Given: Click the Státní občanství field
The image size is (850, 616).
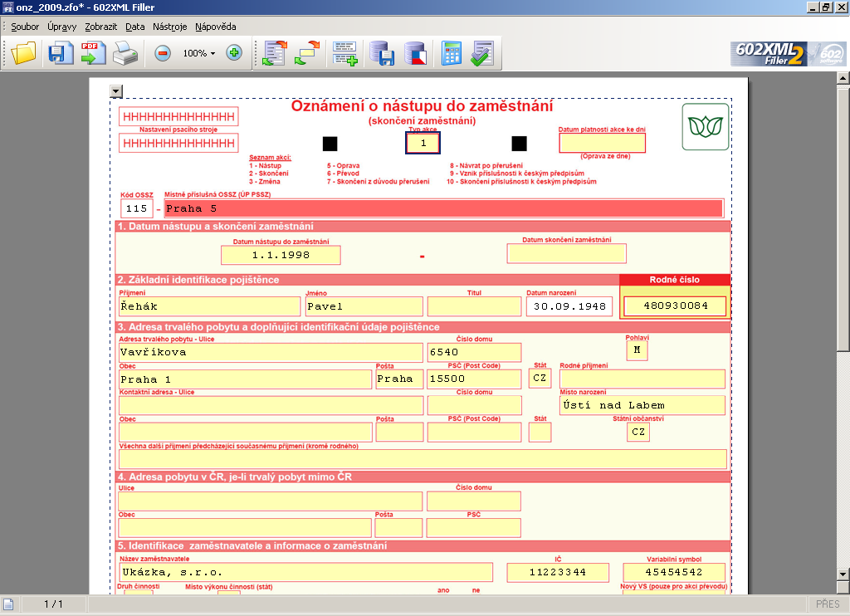Looking at the screenshot, I should 638,432.
